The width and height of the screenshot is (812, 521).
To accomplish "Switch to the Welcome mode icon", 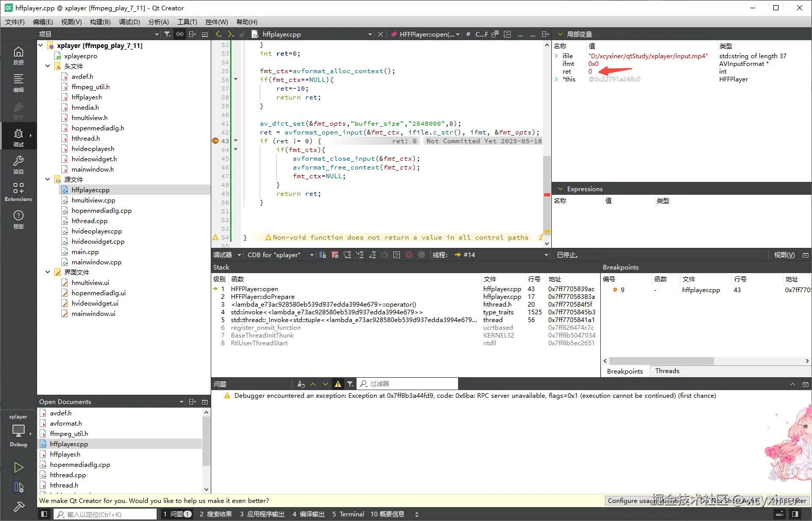I will point(19,55).
